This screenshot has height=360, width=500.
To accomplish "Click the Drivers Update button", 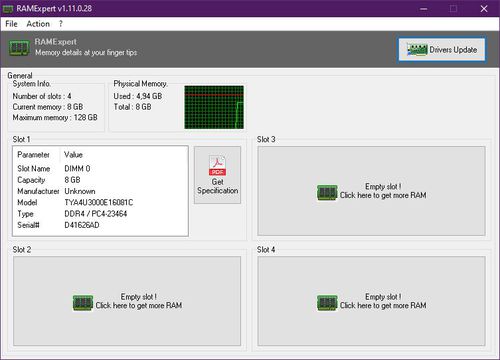I will click(x=442, y=49).
